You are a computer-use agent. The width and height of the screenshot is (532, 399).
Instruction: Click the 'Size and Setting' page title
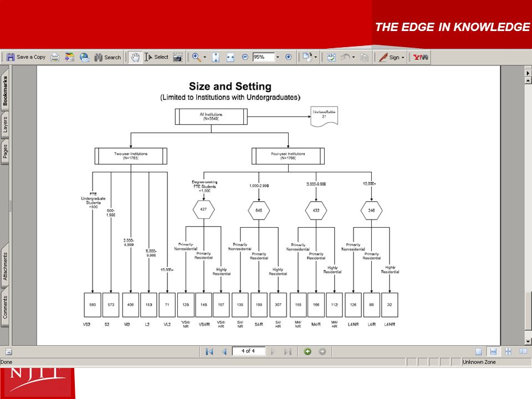point(230,86)
